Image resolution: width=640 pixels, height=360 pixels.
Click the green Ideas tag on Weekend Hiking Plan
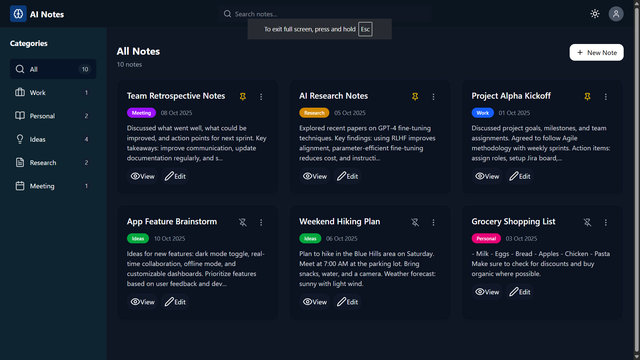310,239
